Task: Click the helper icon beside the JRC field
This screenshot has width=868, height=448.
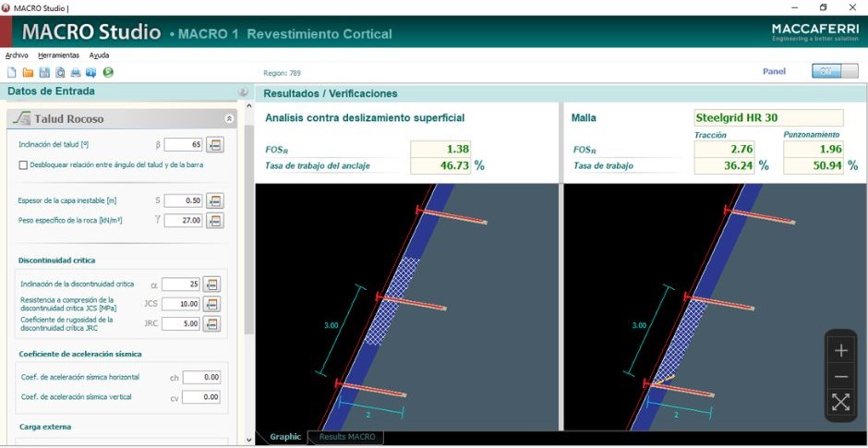Action: pos(212,323)
